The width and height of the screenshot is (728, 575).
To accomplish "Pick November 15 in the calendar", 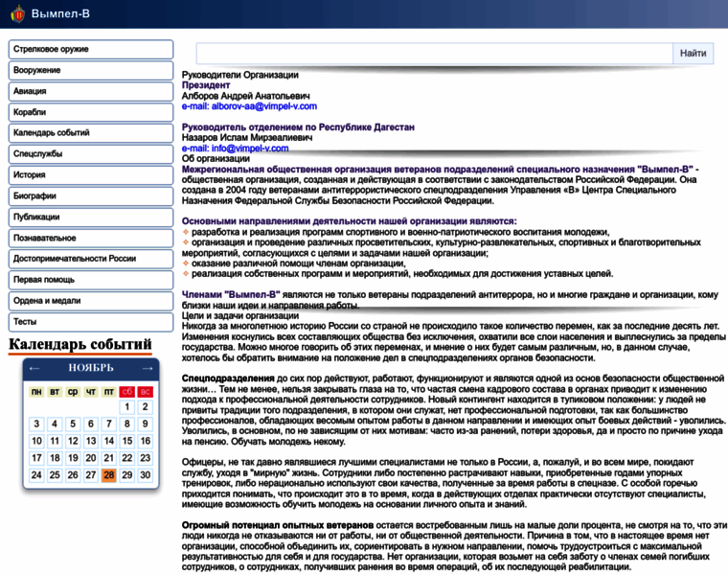I will point(127,441).
